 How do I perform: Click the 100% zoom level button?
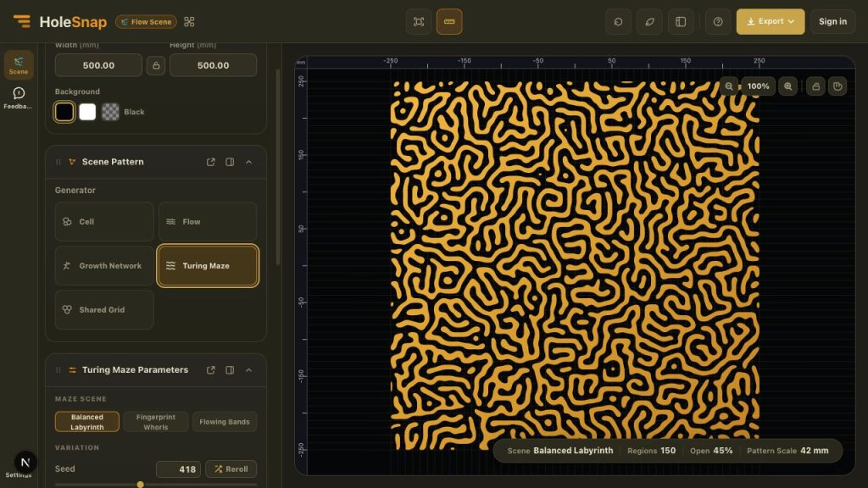coord(758,86)
